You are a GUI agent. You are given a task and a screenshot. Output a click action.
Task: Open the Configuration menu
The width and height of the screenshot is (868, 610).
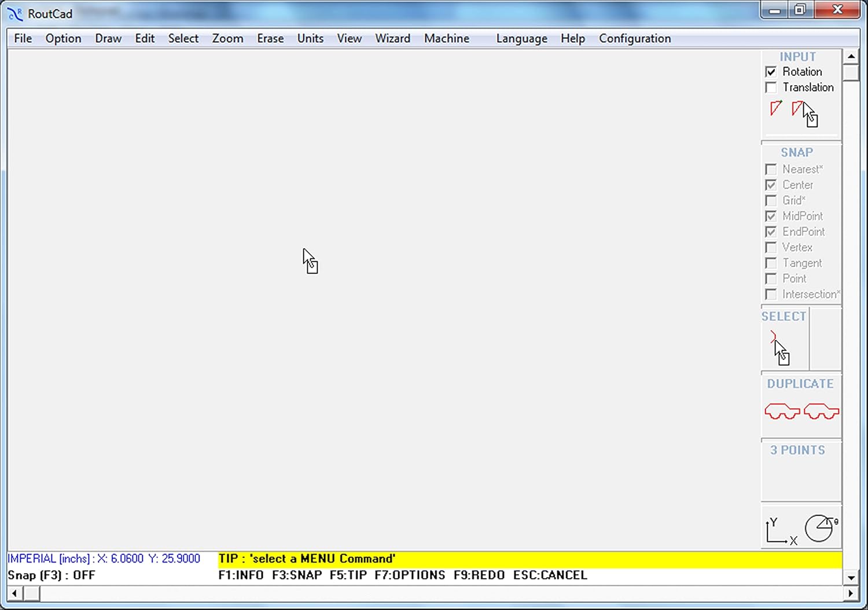[x=635, y=38]
